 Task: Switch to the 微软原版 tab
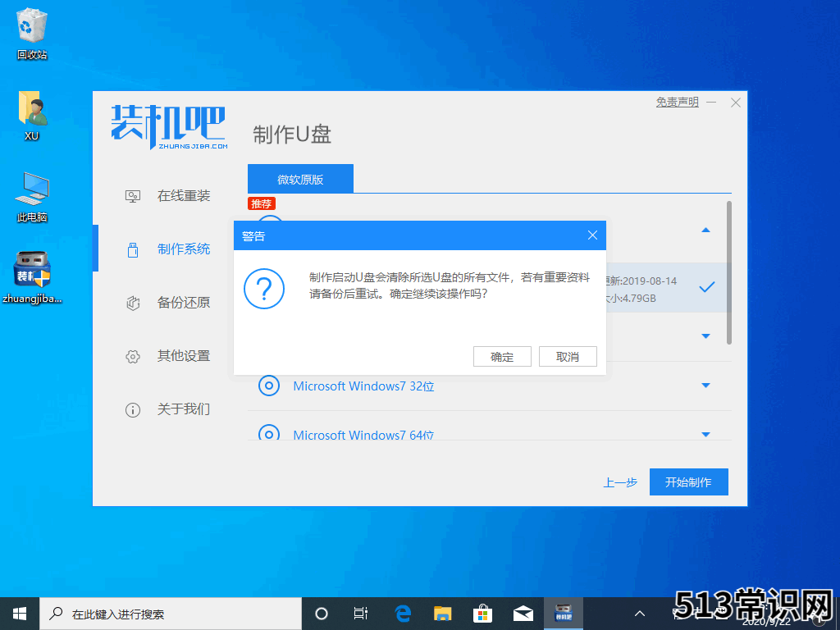coord(300,179)
